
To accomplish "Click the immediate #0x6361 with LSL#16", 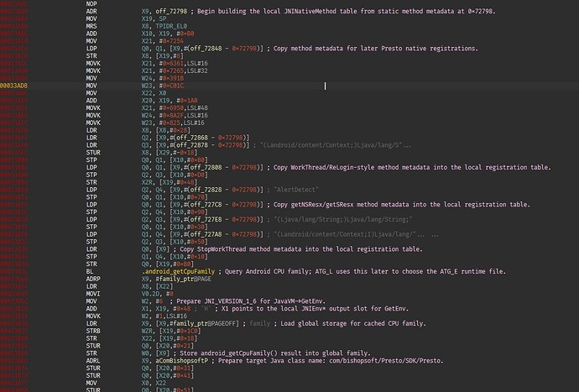I will point(173,63).
